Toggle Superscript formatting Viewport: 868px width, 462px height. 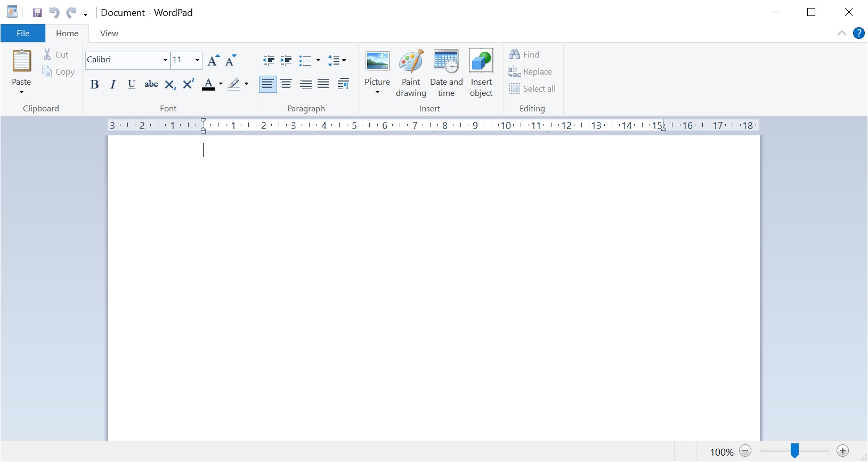pyautogui.click(x=189, y=84)
